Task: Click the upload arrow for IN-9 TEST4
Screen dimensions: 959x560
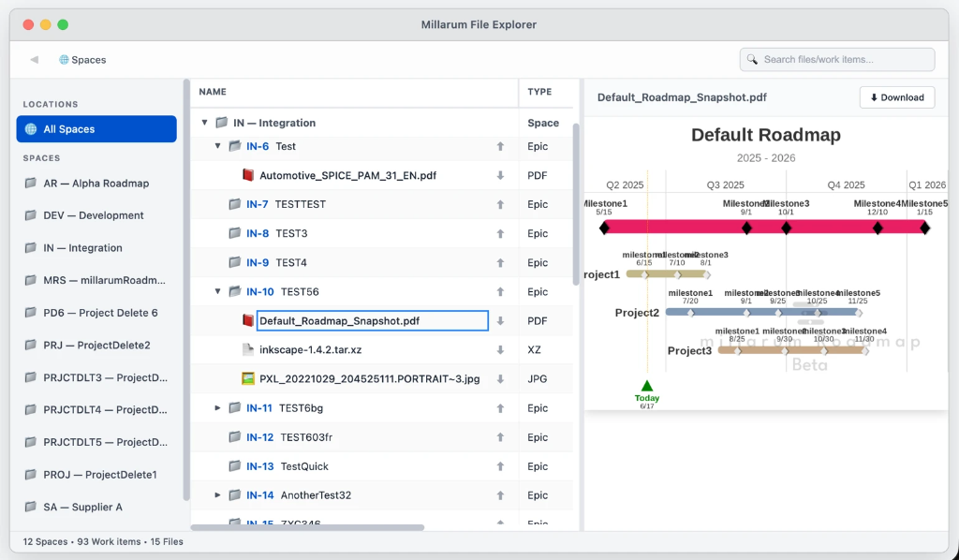Action: pos(500,263)
